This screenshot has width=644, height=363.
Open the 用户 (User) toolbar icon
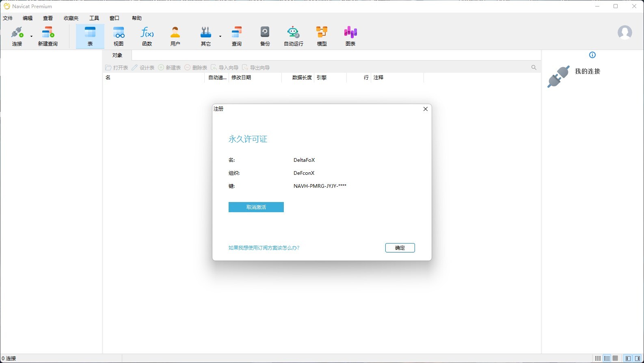175,36
